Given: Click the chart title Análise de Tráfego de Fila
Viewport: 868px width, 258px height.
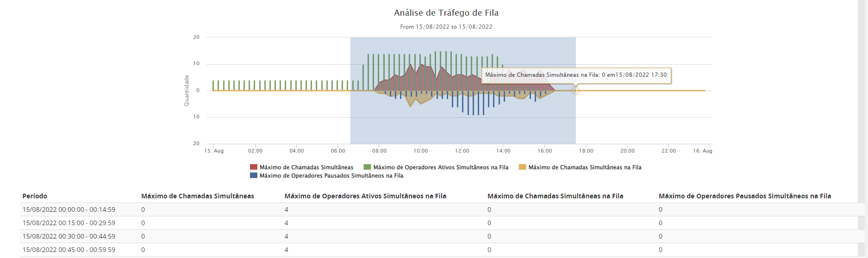Looking at the screenshot, I should (x=446, y=13).
